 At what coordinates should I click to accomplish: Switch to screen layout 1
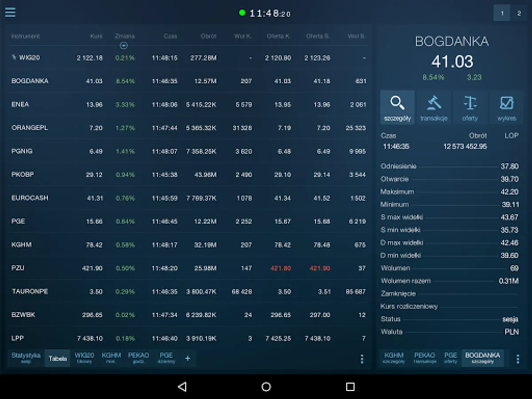pos(502,13)
